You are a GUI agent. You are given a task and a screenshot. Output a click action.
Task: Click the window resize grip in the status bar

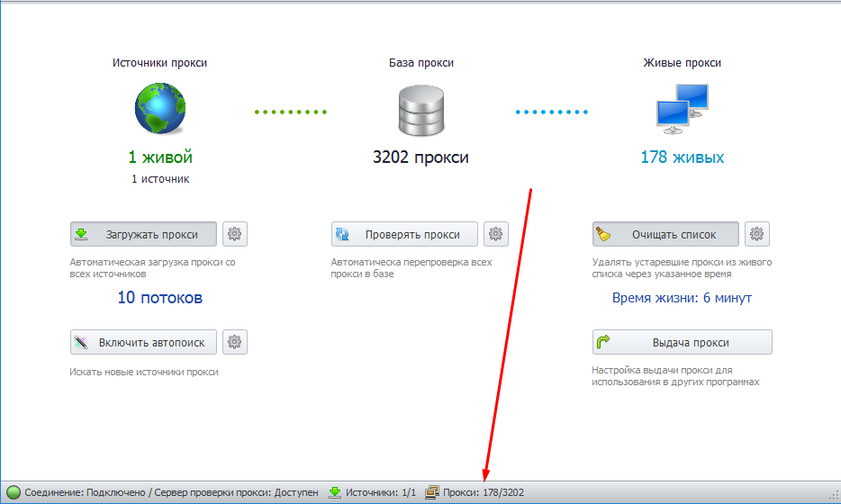(834, 494)
